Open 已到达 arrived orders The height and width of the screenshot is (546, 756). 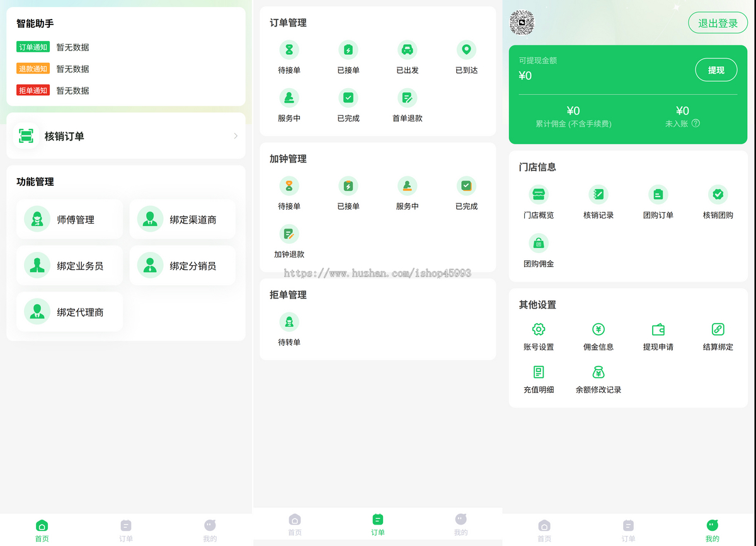(x=466, y=50)
